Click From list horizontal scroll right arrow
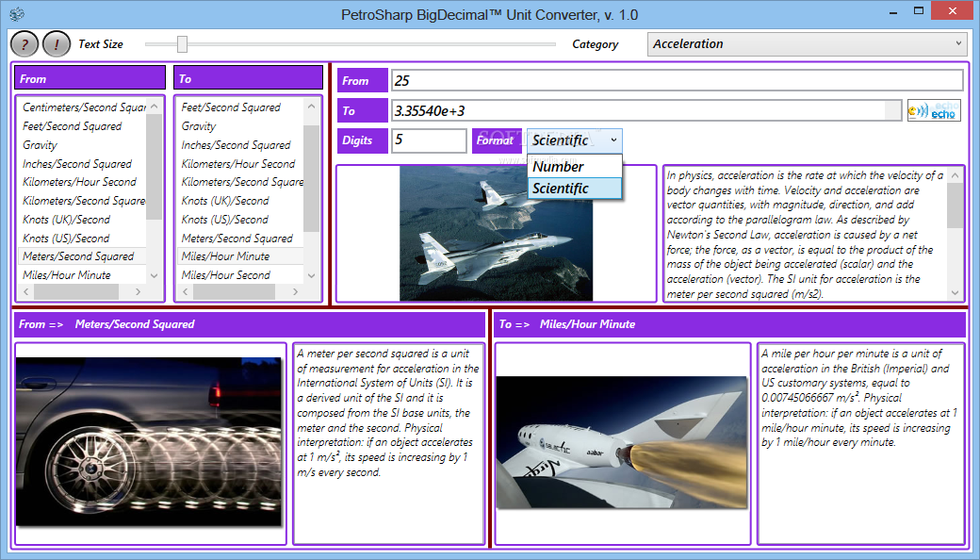Image resolution: width=980 pixels, height=560 pixels. (139, 291)
